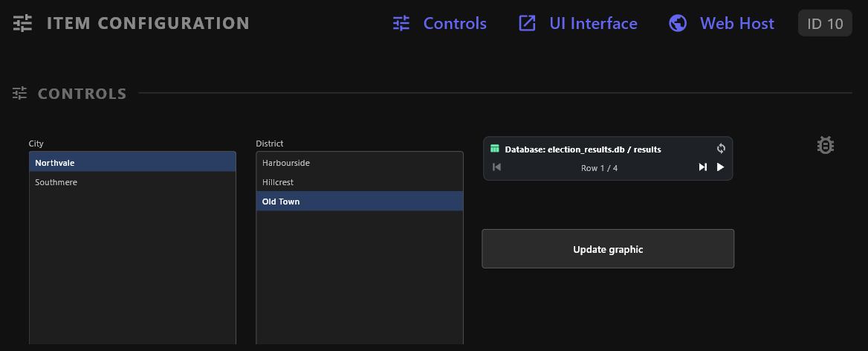868x351 pixels.
Task: Click the database refresh icon
Action: (721, 149)
